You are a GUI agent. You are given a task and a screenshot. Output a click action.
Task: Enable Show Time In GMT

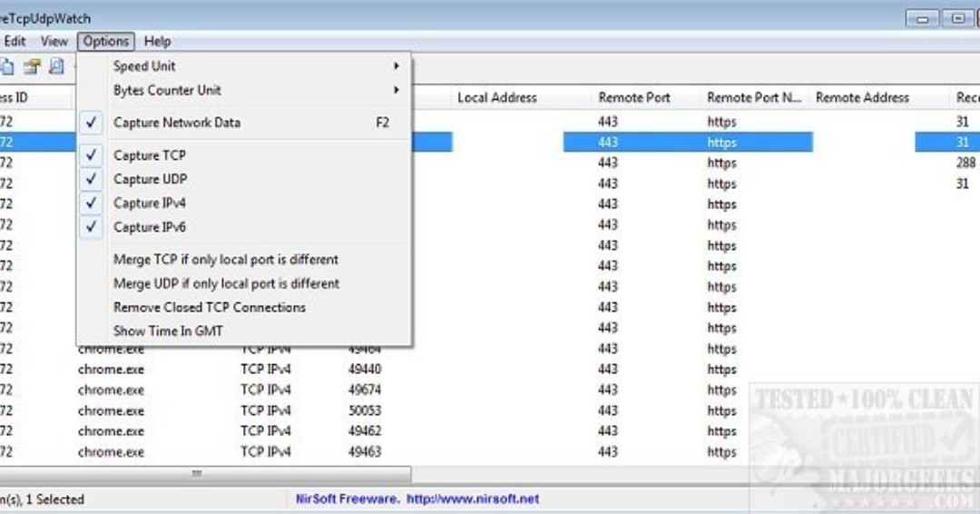click(244, 331)
